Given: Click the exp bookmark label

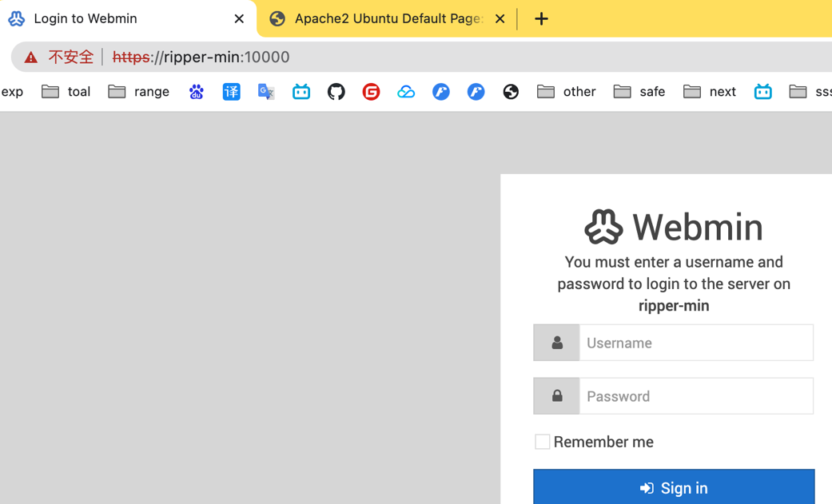Looking at the screenshot, I should (12, 92).
